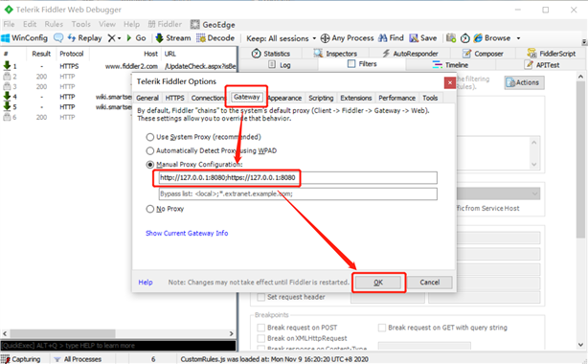
Task: Click the Help link in Options
Action: point(146,283)
